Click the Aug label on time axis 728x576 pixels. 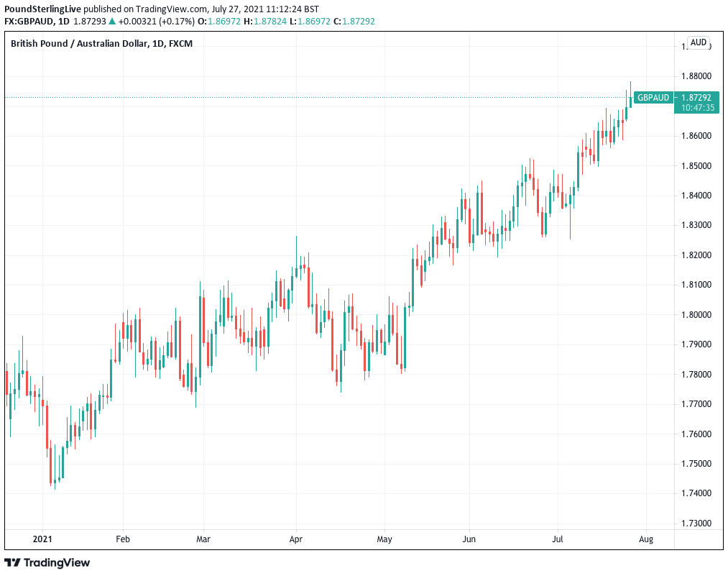click(646, 538)
